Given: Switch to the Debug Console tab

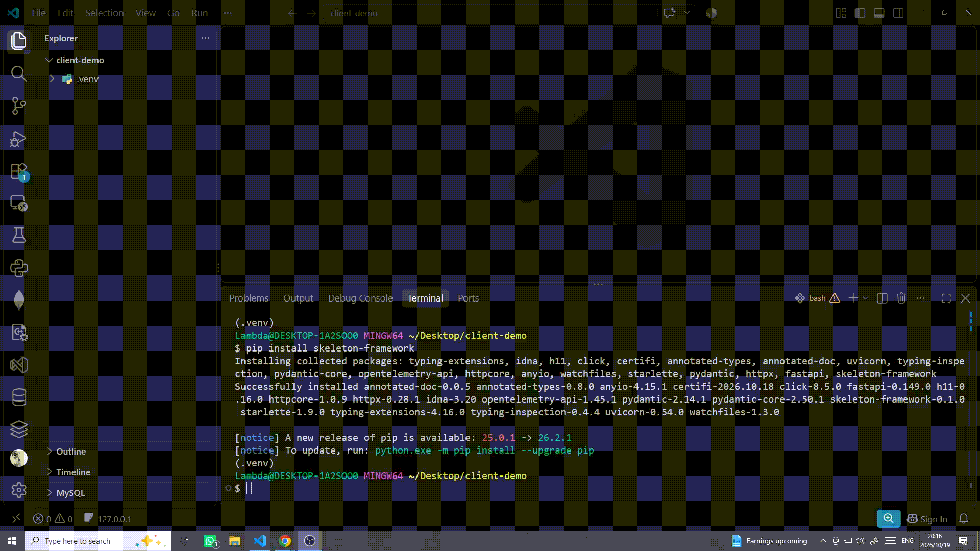Looking at the screenshot, I should click(360, 298).
